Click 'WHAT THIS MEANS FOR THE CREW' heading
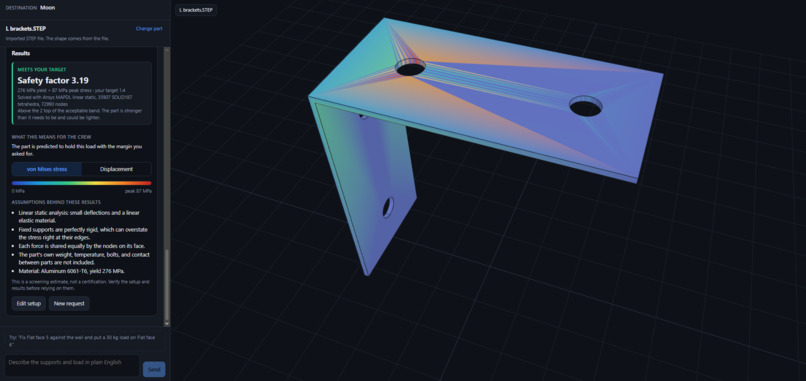 (x=50, y=137)
